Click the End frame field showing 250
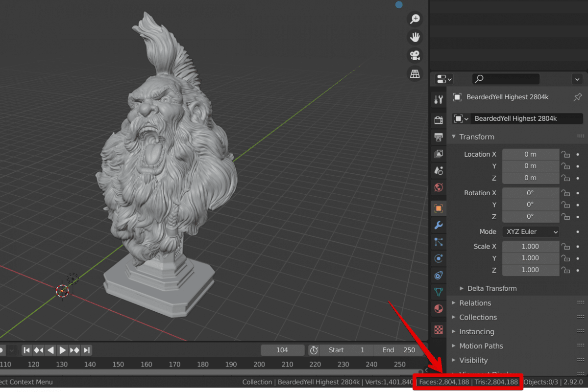 (x=398, y=350)
